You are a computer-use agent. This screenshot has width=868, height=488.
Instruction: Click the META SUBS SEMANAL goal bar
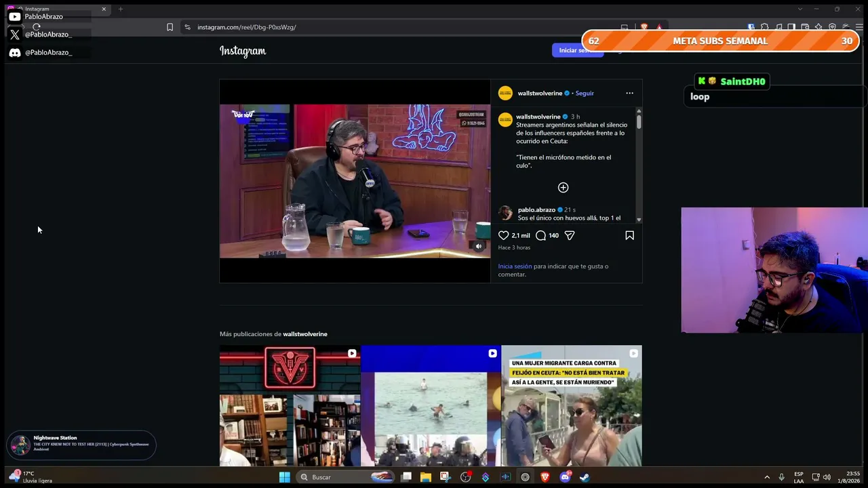[x=720, y=41]
